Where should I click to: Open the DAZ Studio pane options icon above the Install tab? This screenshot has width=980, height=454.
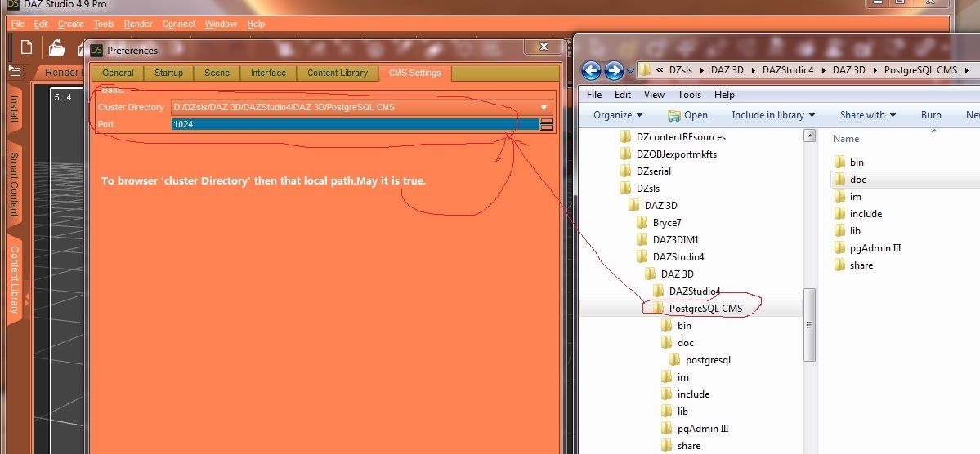(15, 73)
